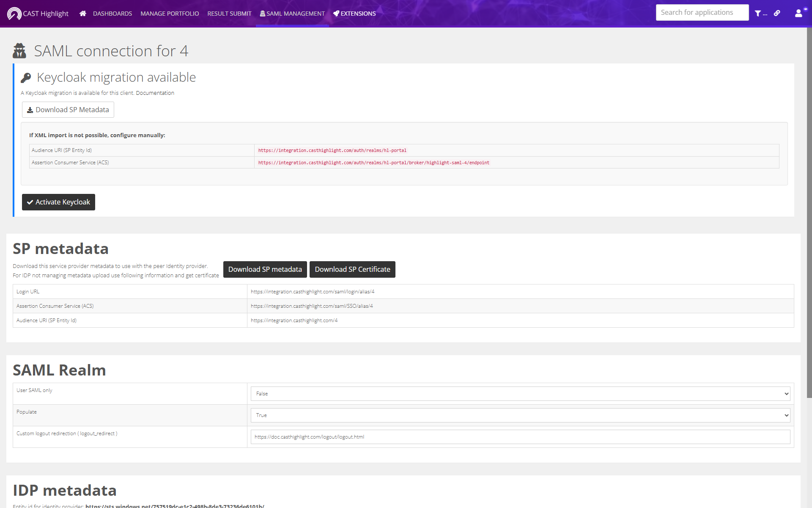The image size is (812, 508).
Task: Go to the home icon
Action: click(83, 14)
